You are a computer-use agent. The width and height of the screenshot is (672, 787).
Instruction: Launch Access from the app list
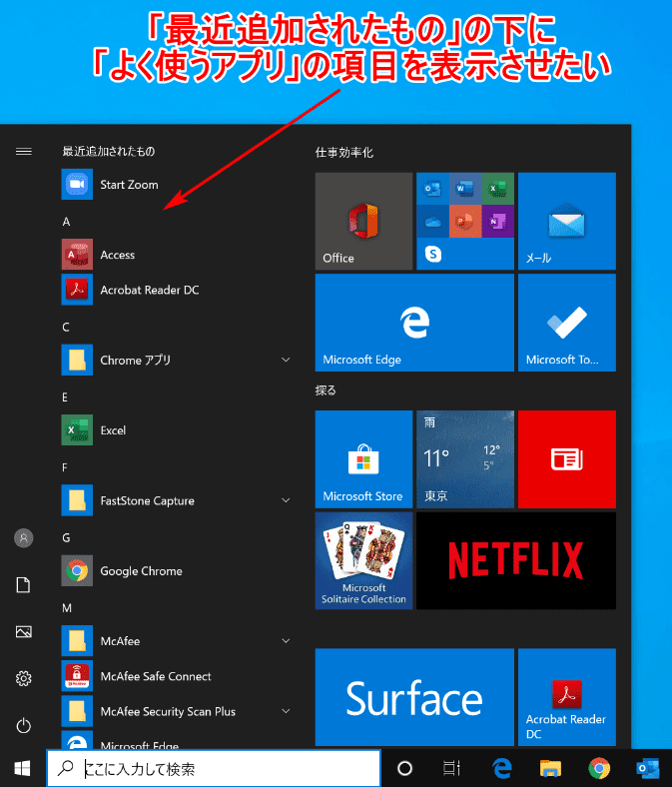(x=117, y=255)
